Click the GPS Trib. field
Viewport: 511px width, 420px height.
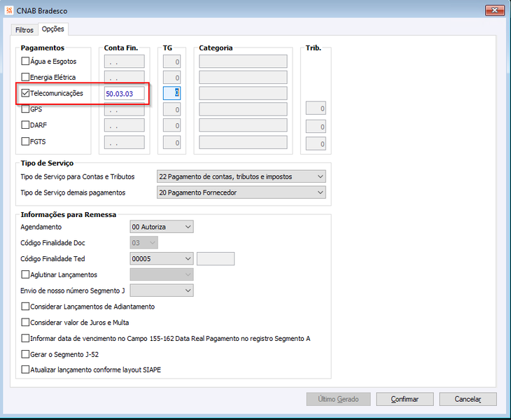(x=316, y=108)
